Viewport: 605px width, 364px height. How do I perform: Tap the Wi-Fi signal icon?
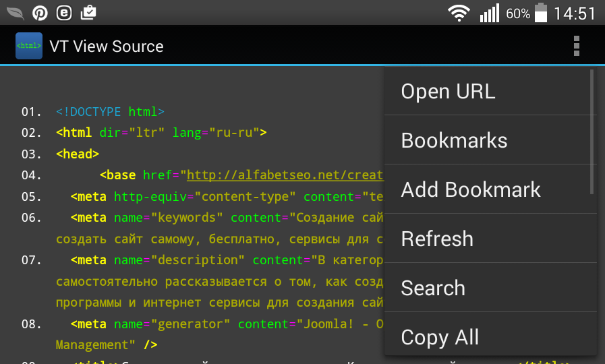coord(459,13)
